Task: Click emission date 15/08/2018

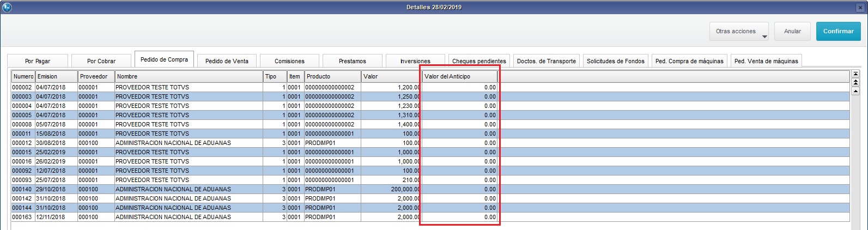Action: [x=51, y=134]
